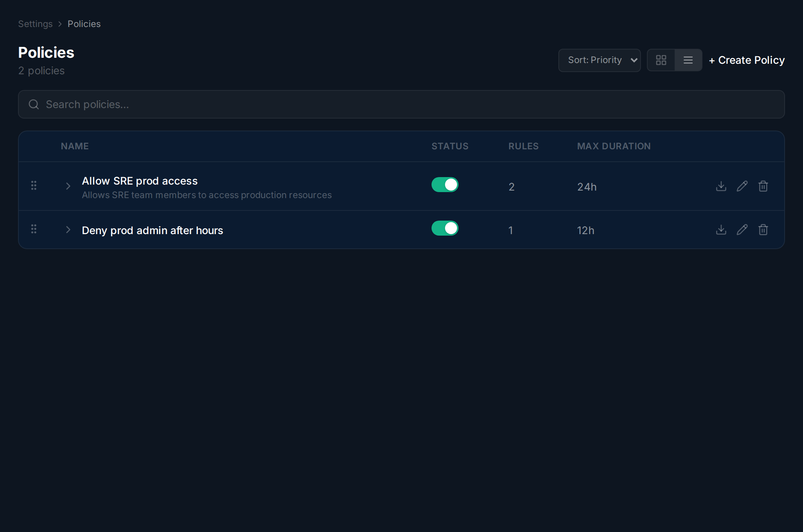
Task: Click the search magnifier icon
Action: point(34,104)
